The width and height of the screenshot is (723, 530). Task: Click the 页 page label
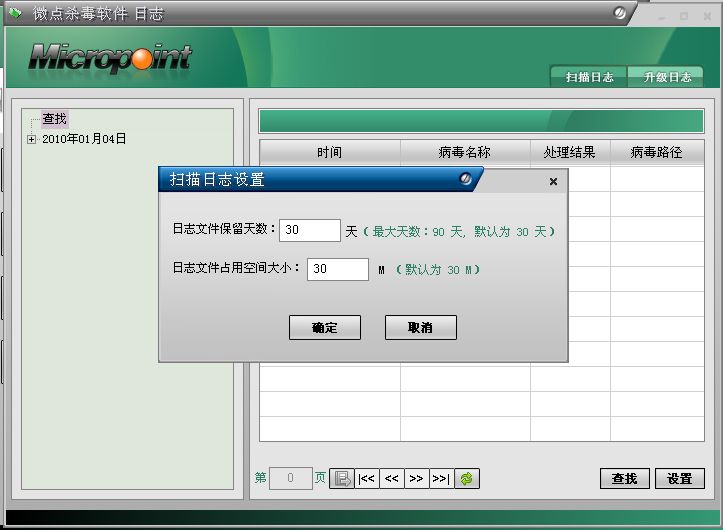[x=320, y=477]
